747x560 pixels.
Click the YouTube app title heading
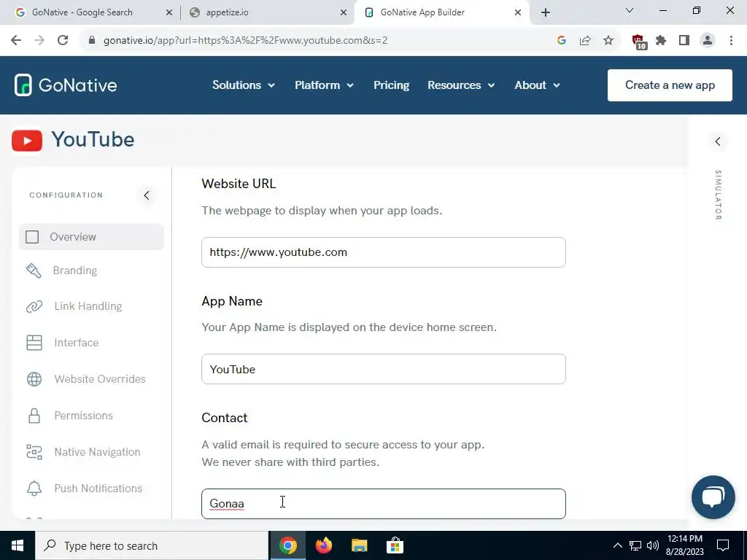point(93,139)
